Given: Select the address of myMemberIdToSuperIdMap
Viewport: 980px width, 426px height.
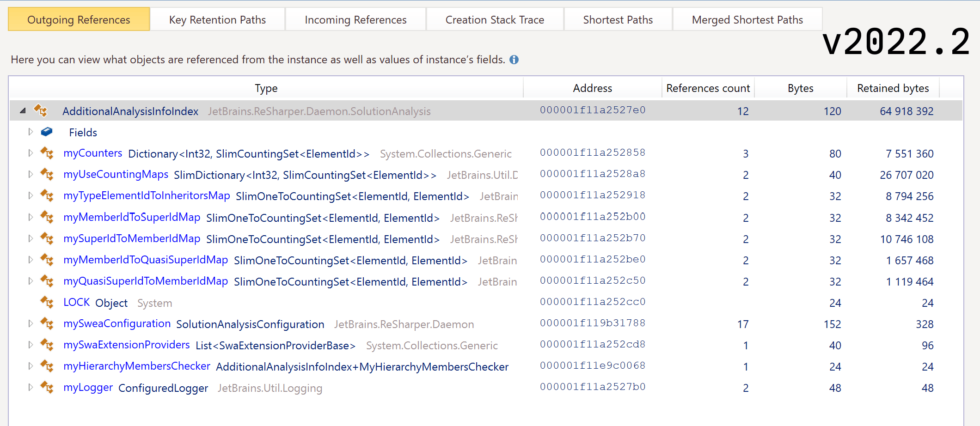Looking at the screenshot, I should [593, 217].
